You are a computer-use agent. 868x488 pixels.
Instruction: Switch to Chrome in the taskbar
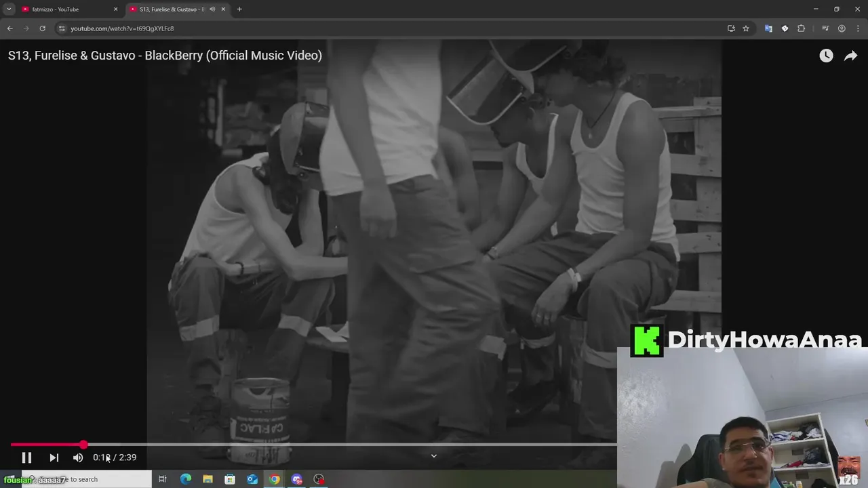[275, 479]
